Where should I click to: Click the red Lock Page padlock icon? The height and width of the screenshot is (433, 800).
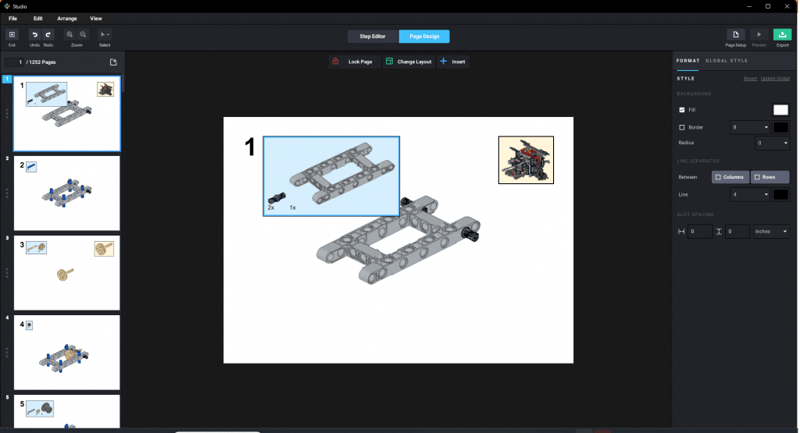coord(335,61)
